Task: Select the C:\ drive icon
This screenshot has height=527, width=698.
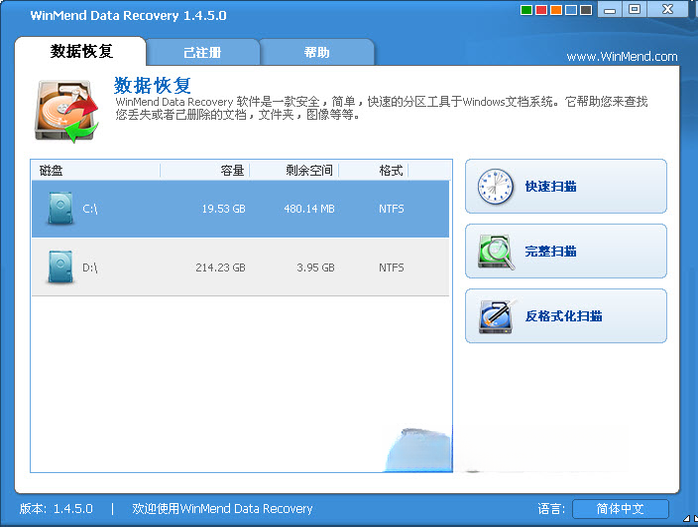Action: pyautogui.click(x=61, y=208)
